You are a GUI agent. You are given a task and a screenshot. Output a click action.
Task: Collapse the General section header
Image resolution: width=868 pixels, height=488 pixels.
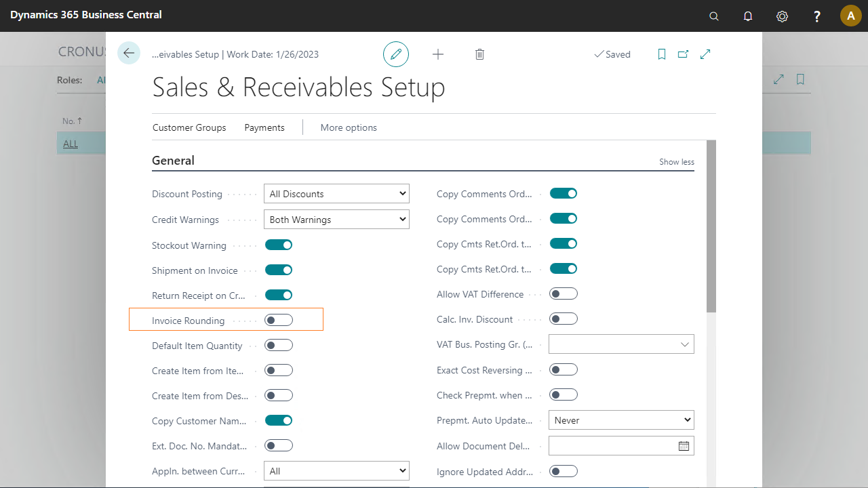[173, 161]
